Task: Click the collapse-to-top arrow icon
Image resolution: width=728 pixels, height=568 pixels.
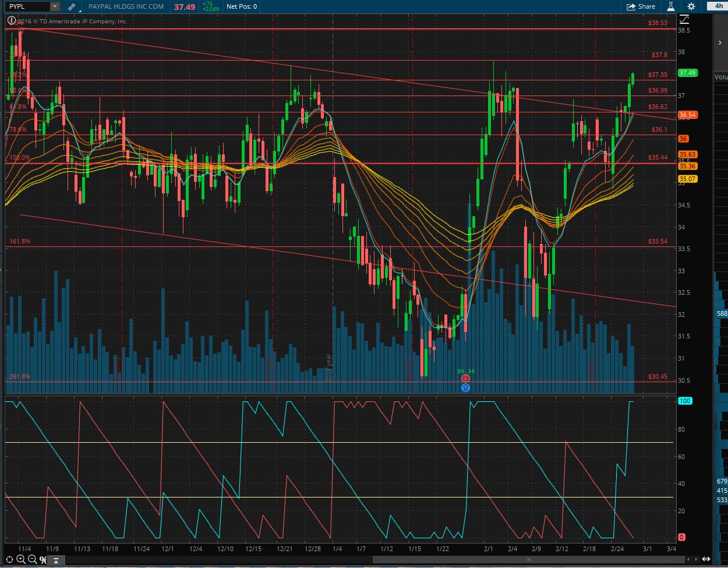Action: click(56, 560)
